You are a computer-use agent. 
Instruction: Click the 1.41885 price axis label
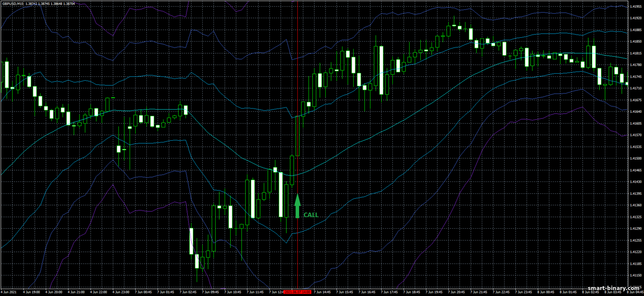click(635, 30)
